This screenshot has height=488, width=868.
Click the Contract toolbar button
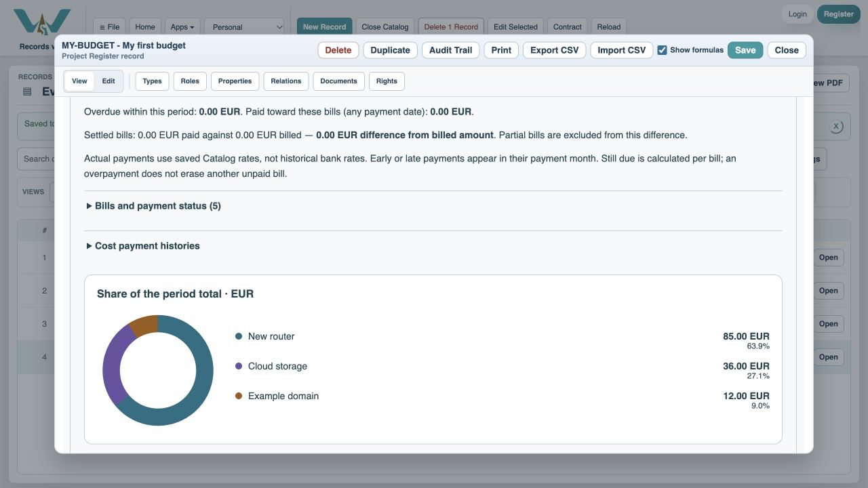[568, 27]
